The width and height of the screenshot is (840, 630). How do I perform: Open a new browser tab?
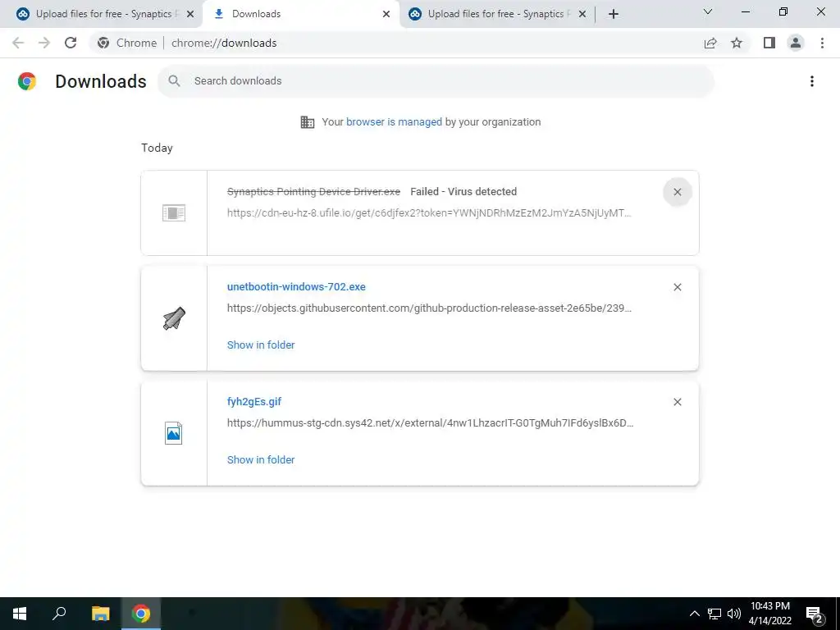pos(614,14)
